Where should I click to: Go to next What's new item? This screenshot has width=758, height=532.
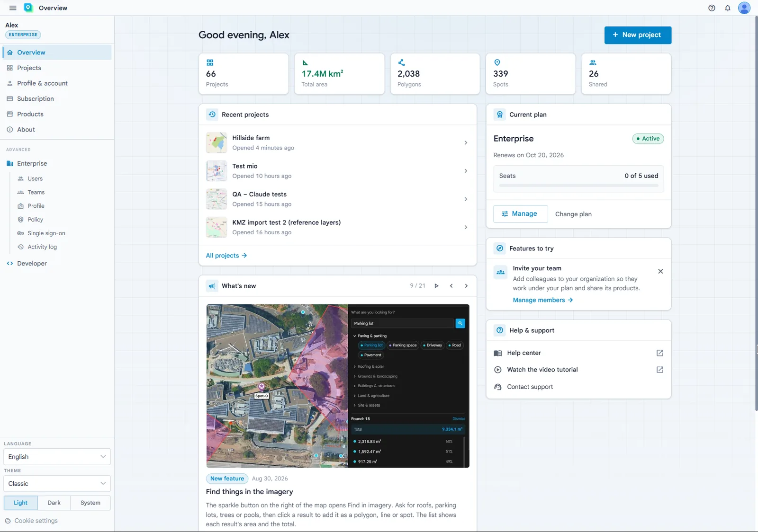(x=466, y=286)
